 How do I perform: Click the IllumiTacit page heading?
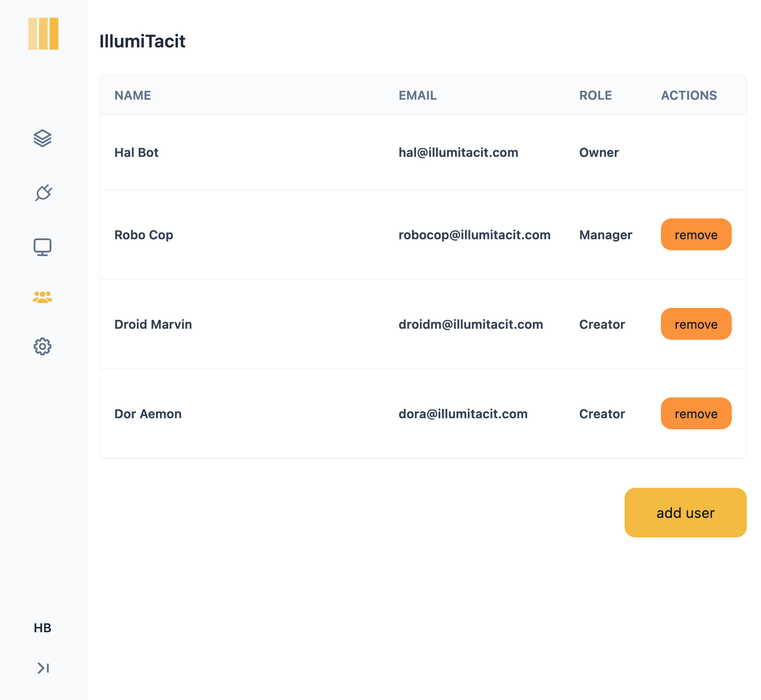click(x=142, y=41)
